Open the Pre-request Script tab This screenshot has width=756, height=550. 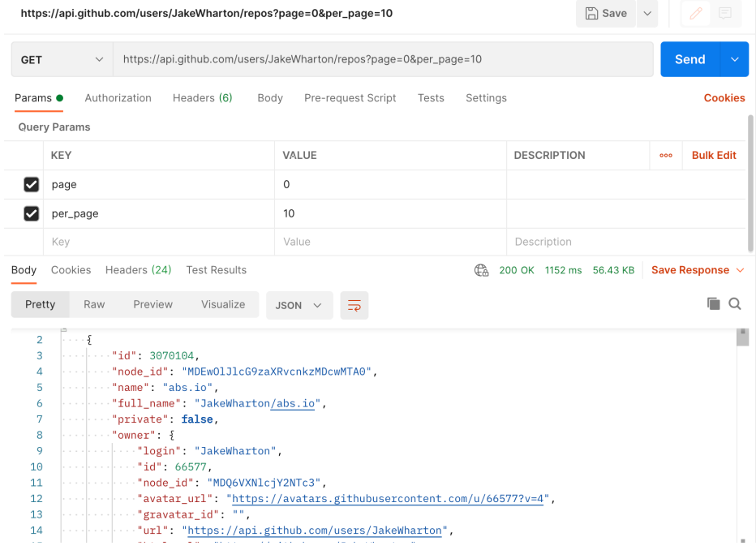click(350, 98)
